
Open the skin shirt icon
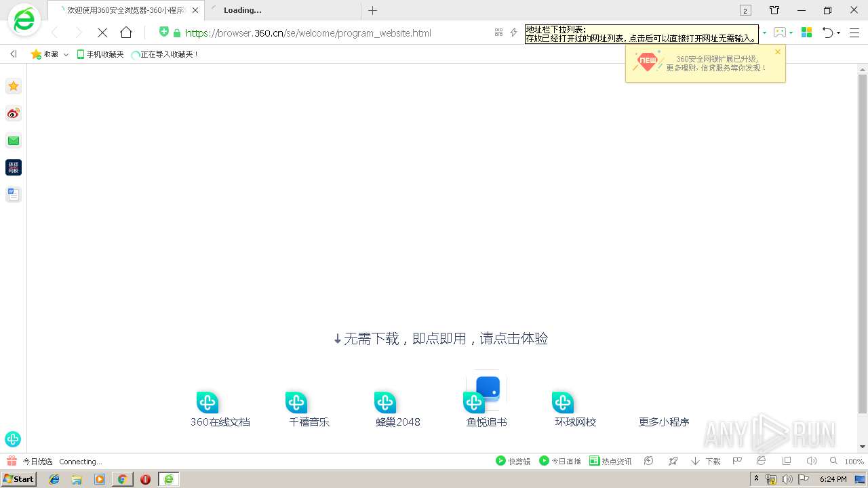(x=774, y=10)
